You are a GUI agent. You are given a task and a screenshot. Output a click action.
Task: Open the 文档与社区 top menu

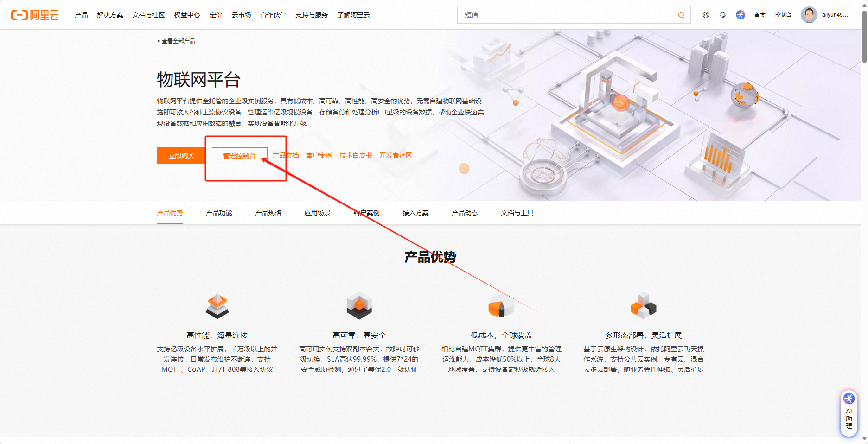(149, 15)
